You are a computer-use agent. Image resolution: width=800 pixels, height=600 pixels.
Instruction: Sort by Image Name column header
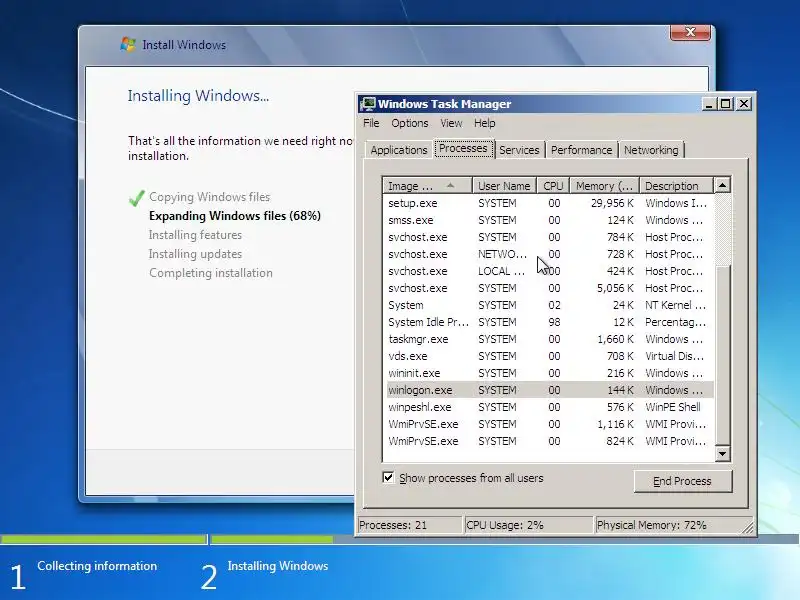(x=427, y=186)
